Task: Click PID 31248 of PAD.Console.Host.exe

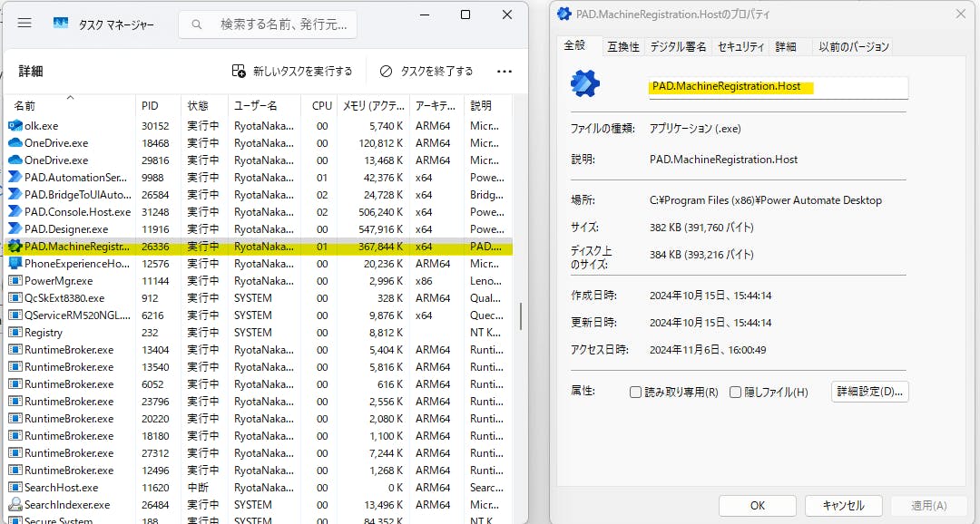Action: pyautogui.click(x=155, y=212)
